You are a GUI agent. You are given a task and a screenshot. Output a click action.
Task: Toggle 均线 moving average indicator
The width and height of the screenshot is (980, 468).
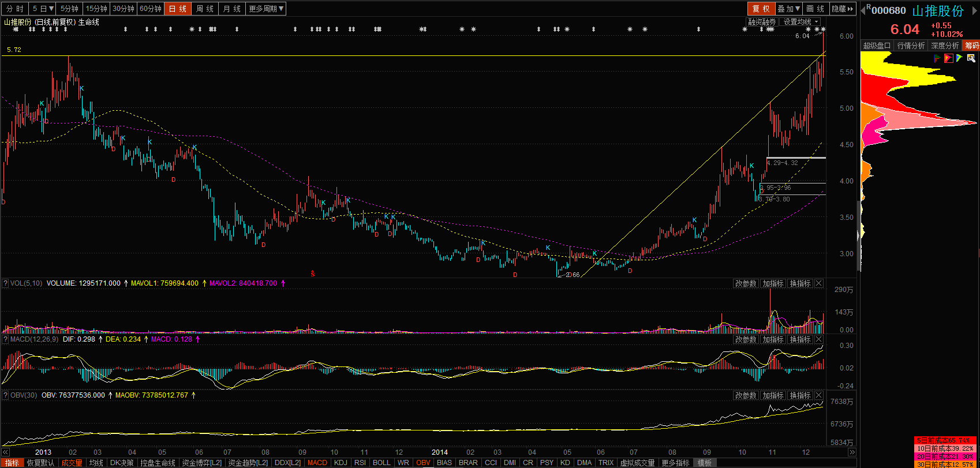96,463
